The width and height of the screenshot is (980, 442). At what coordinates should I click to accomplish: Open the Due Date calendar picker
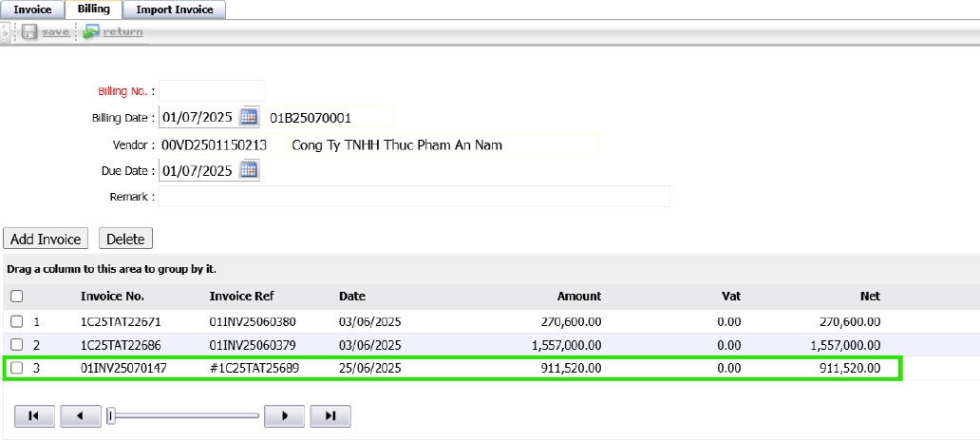tap(249, 171)
